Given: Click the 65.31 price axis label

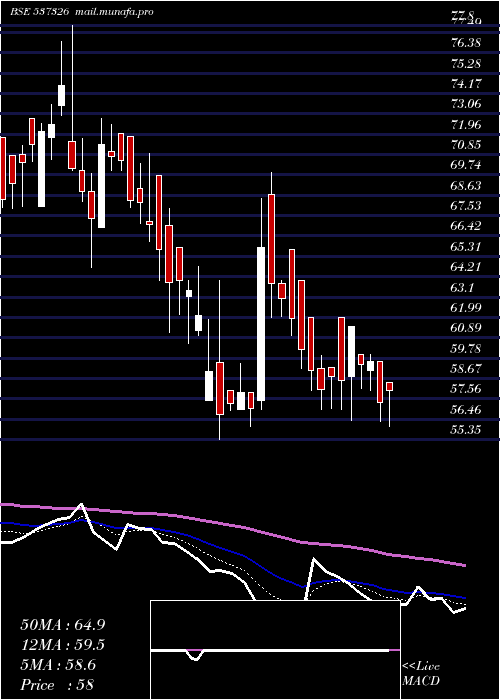Looking at the screenshot, I should click(466, 246).
